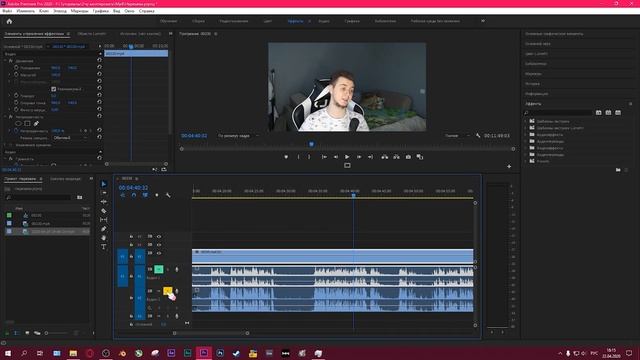This screenshot has height=360, width=640.
Task: Toggle V2 track output eye
Action: (x=159, y=245)
